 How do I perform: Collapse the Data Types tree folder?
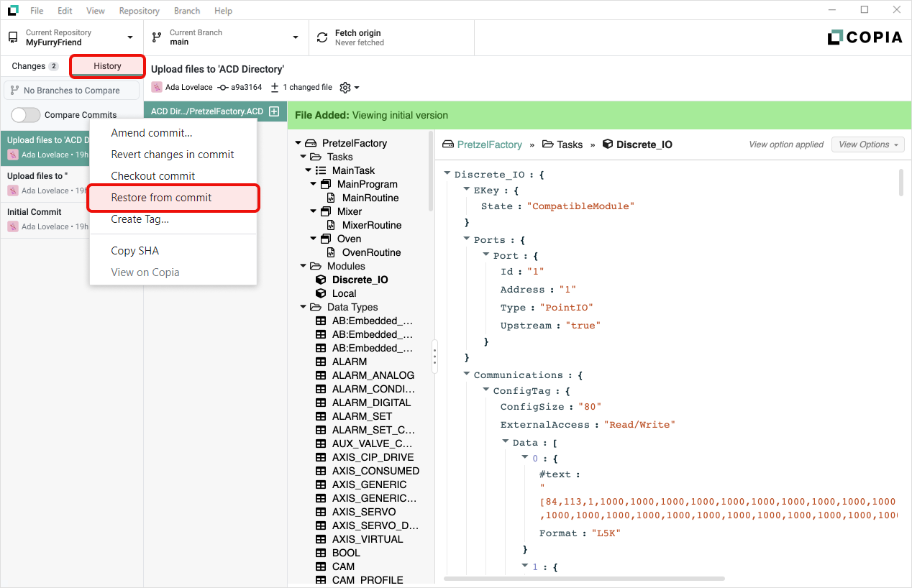[304, 307]
